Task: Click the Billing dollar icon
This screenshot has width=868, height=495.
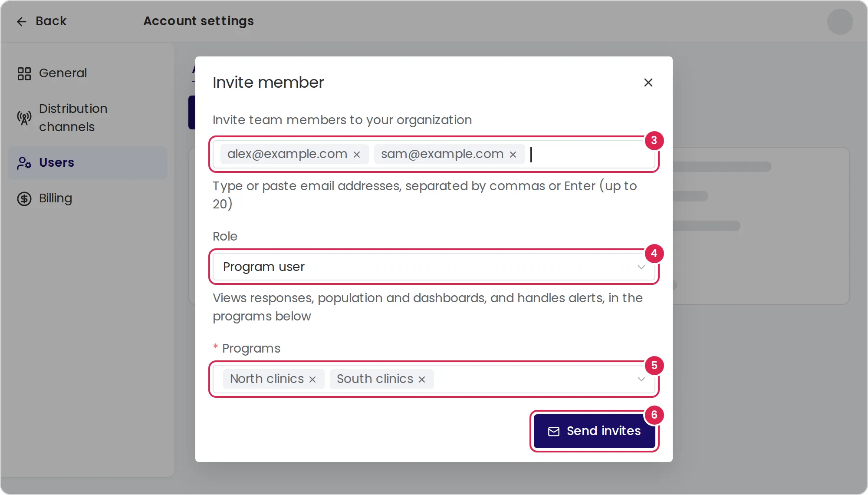Action: tap(24, 199)
